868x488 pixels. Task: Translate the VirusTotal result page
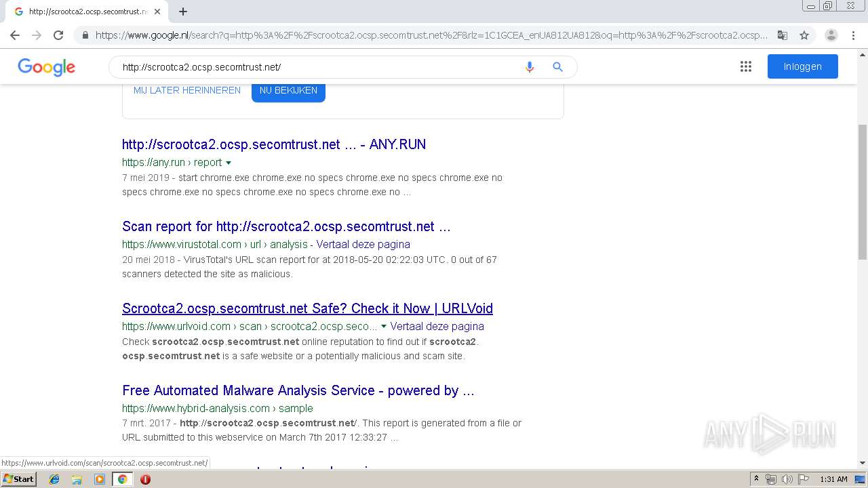[x=363, y=244]
